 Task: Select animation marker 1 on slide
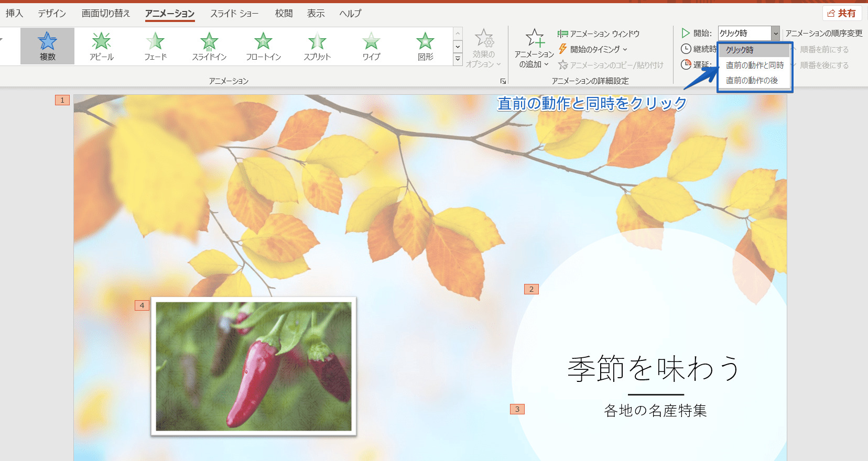(62, 100)
